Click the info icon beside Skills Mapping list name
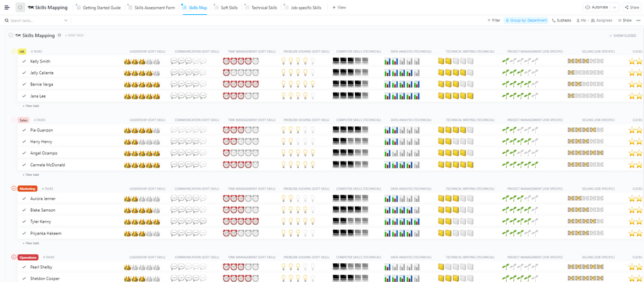This screenshot has height=282, width=644. click(x=59, y=35)
